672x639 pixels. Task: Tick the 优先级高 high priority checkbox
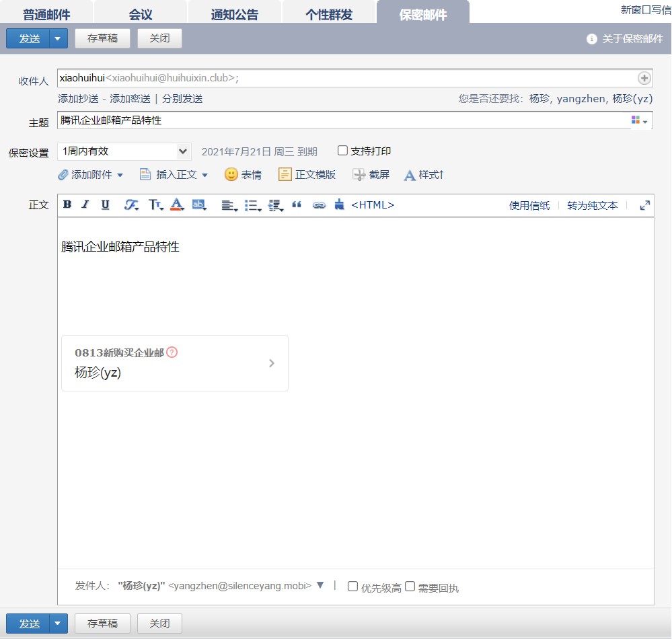352,586
